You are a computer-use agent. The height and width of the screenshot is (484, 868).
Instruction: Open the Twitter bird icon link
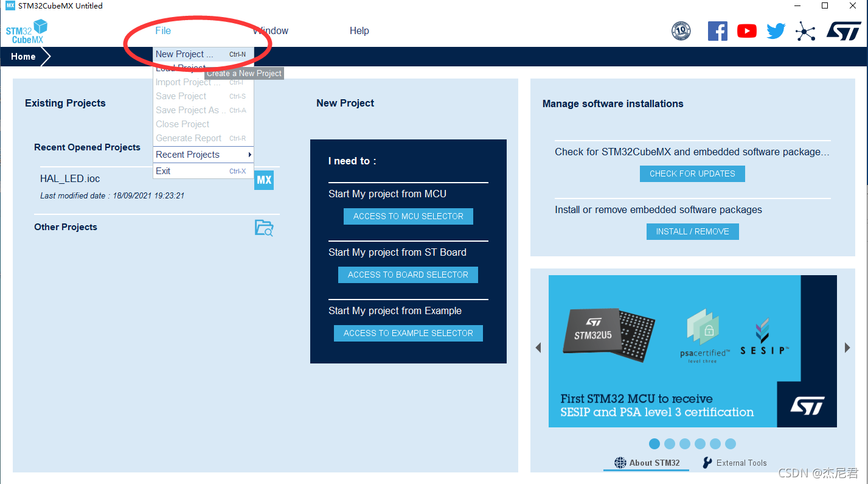(x=776, y=31)
